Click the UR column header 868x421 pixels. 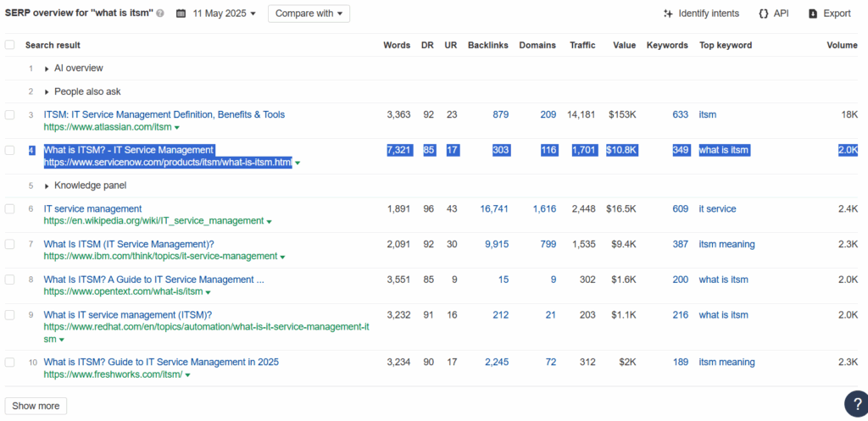click(451, 46)
